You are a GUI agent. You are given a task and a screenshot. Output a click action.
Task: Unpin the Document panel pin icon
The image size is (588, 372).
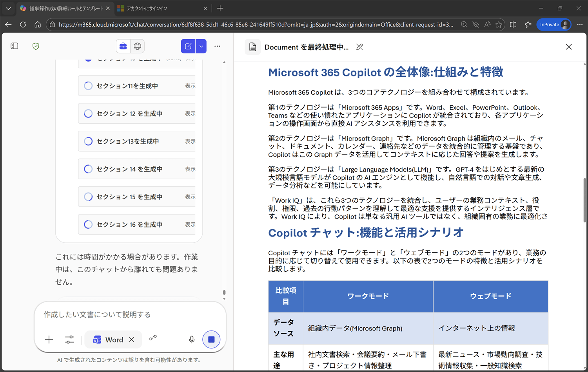click(x=359, y=47)
